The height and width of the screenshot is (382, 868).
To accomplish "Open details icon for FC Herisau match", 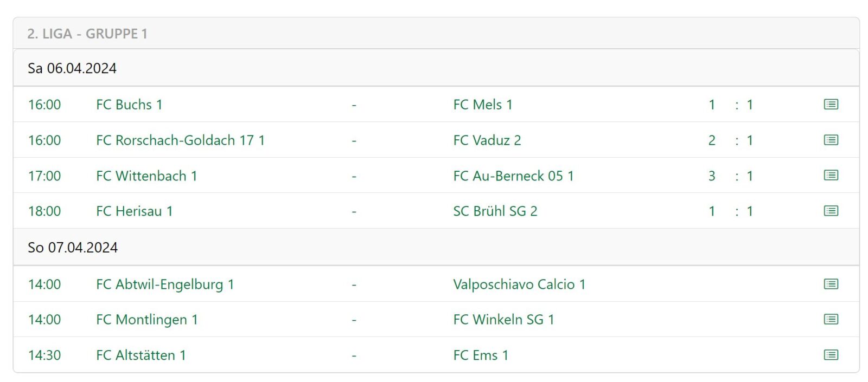I will [x=831, y=211].
